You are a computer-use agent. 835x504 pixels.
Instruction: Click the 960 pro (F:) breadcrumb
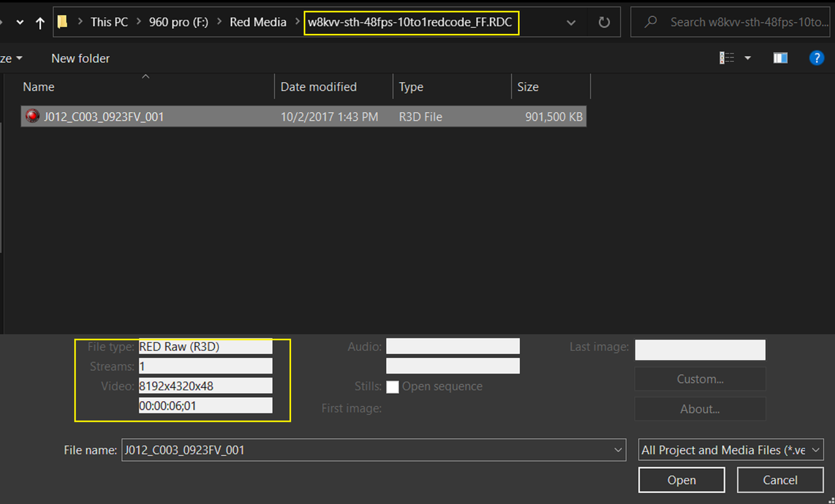point(179,22)
